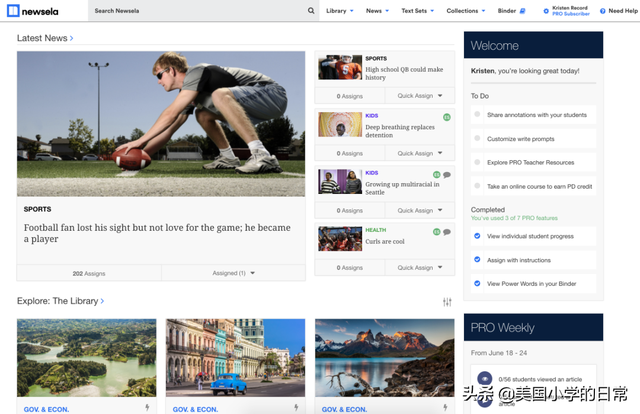
Task: Click comment bubble on Growing up multiracial article
Action: tap(447, 175)
